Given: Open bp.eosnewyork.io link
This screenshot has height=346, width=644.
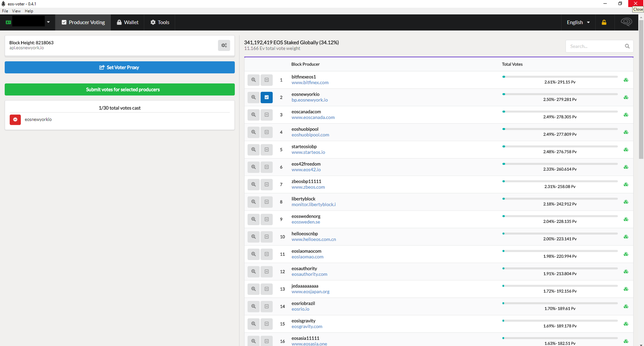Looking at the screenshot, I should (309, 100).
